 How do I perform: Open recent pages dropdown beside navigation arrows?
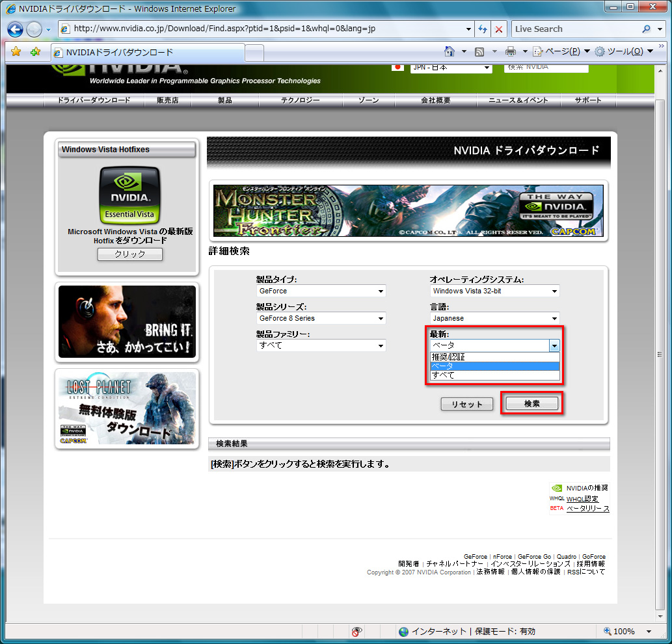[48, 29]
